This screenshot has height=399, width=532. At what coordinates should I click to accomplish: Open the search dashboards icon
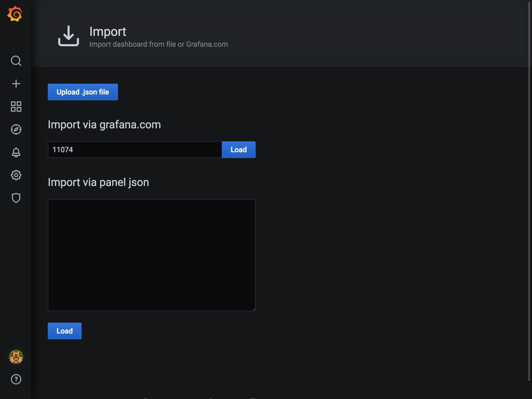[x=16, y=61]
